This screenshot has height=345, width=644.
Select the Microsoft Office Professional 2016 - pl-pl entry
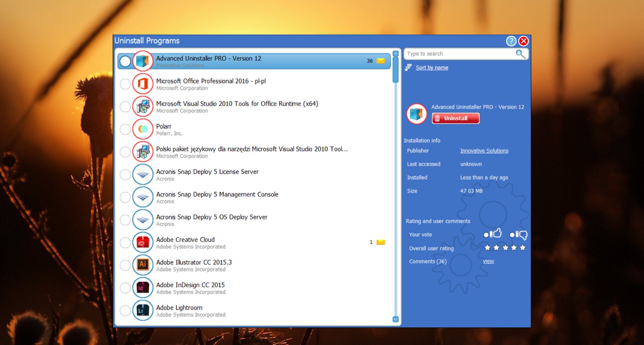coord(211,81)
